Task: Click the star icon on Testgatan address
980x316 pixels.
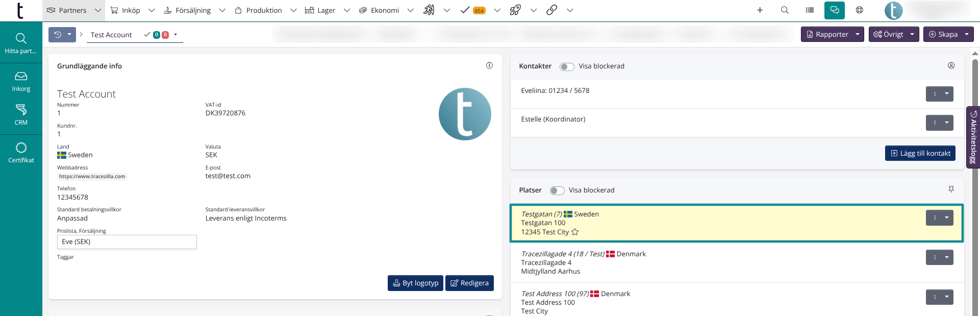Action: [x=575, y=232]
